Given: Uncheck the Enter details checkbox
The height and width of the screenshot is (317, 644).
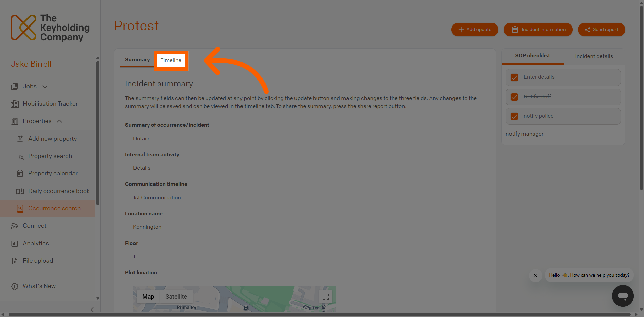Looking at the screenshot, I should point(514,77).
